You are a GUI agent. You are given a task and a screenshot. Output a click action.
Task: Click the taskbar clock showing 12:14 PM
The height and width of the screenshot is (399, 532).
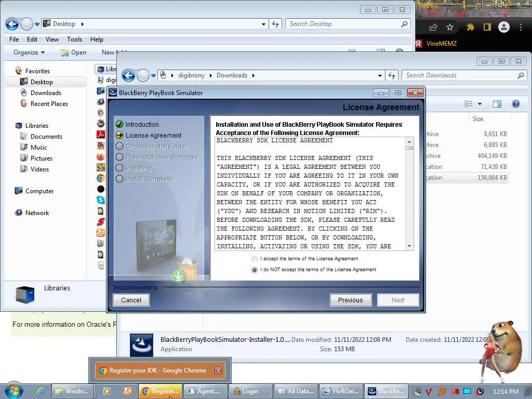[506, 392]
